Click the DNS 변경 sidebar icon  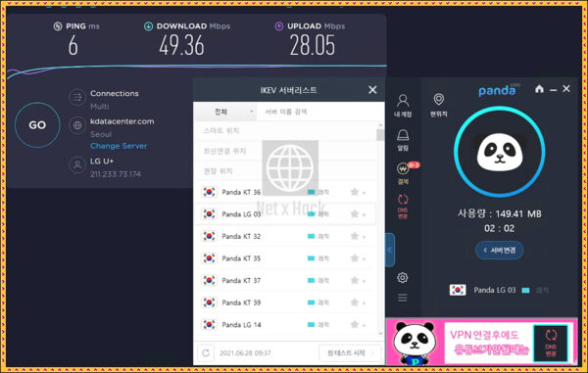(403, 207)
